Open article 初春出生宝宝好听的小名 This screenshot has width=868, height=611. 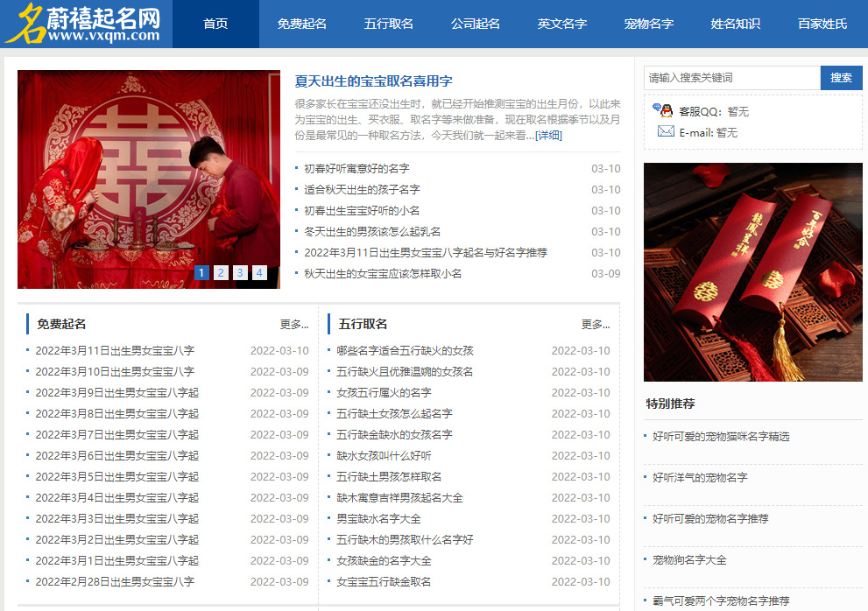pyautogui.click(x=362, y=211)
